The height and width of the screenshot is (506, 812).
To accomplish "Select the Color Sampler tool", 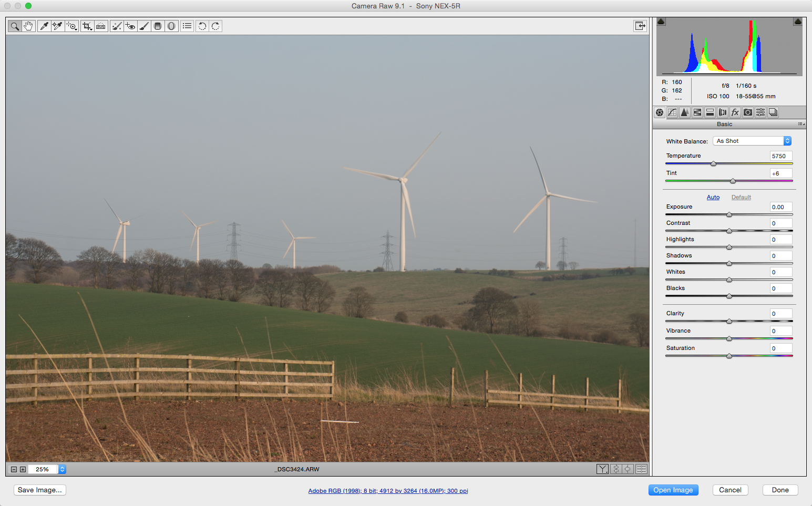I will pos(58,26).
